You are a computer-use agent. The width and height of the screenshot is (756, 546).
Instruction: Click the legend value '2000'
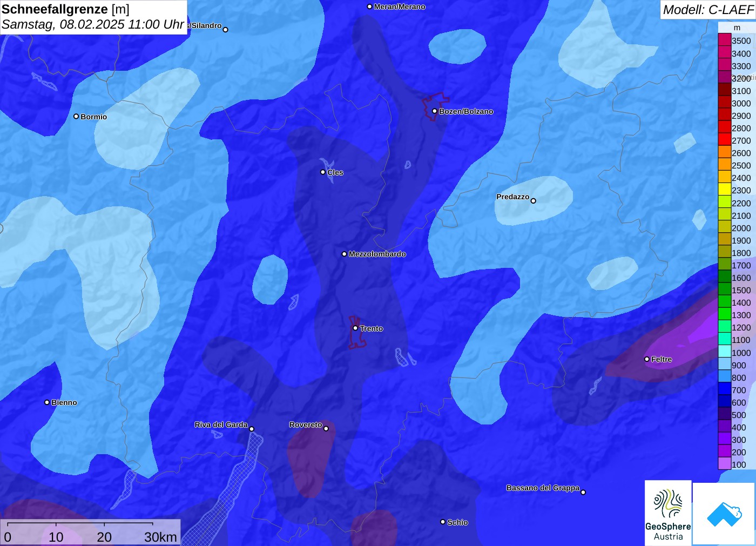tap(741, 228)
